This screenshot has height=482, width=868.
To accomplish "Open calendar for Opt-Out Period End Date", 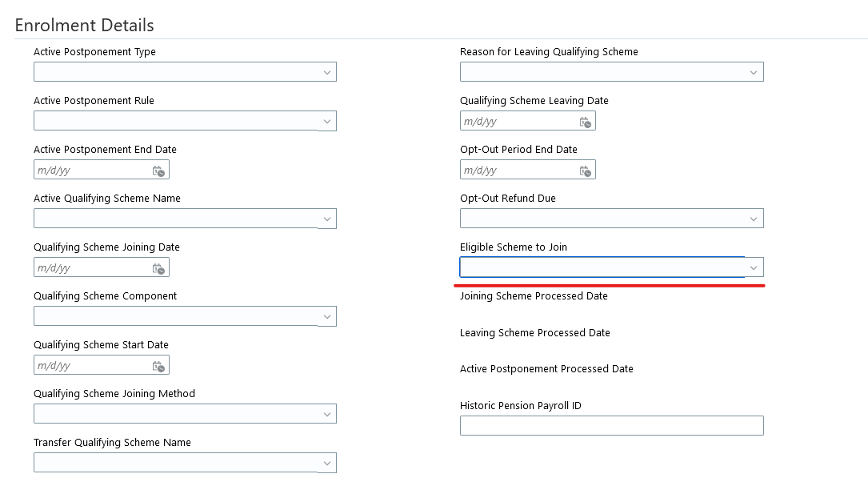I will click(585, 171).
